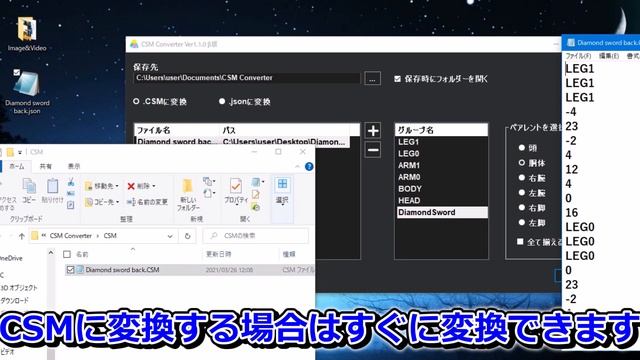640x360 pixels.
Task: Choose the 頭 (head) parent radio button
Action: click(x=522, y=148)
